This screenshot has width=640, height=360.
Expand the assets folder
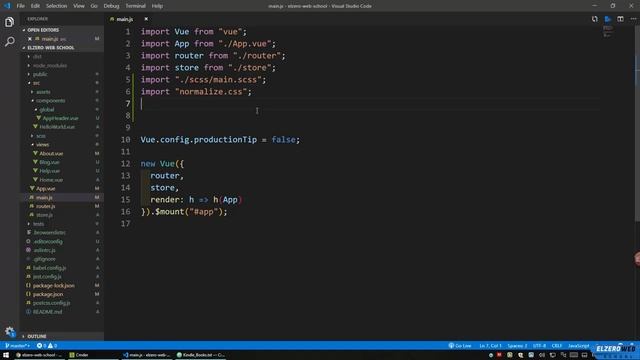(43, 92)
